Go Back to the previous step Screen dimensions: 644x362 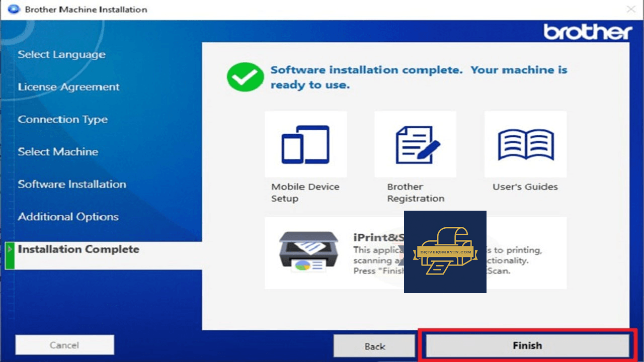point(375,346)
